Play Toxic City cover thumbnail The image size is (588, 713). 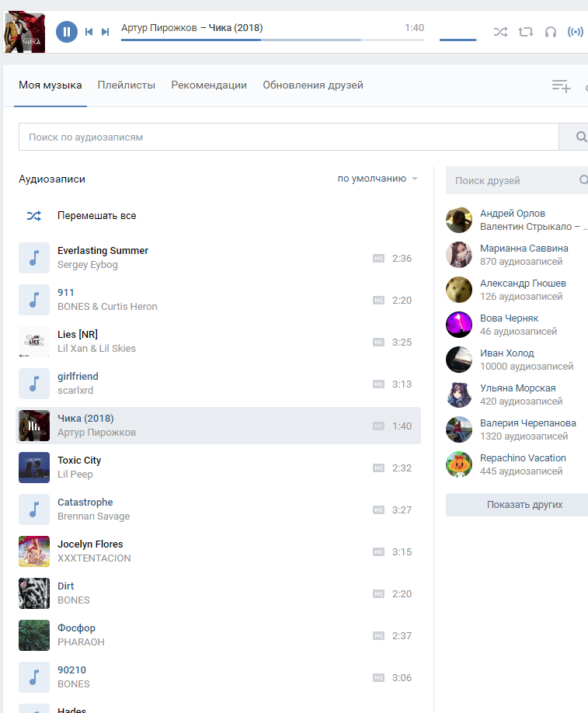point(34,468)
